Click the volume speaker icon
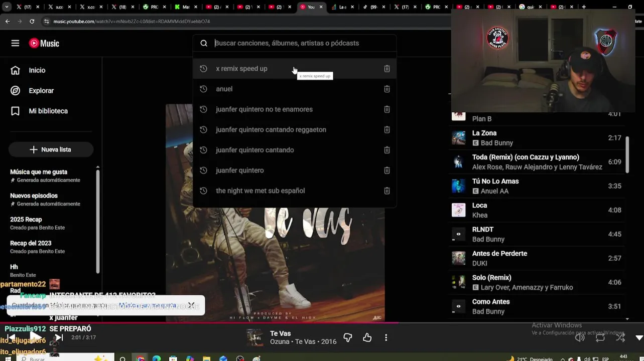The width and height of the screenshot is (644, 361). 580,337
